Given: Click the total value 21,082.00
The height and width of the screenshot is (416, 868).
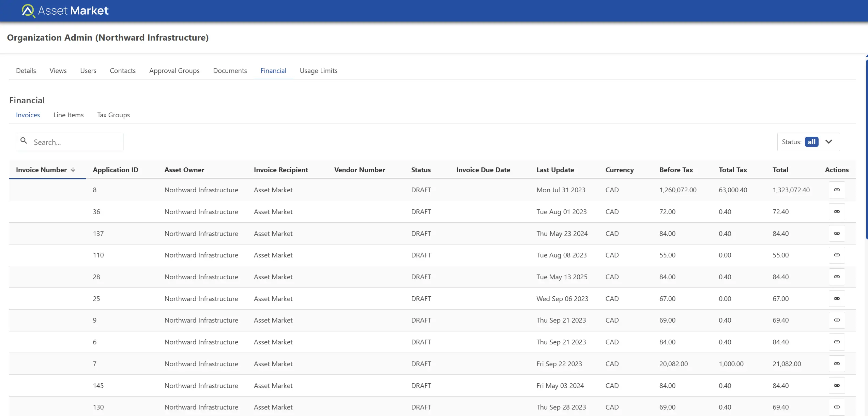Looking at the screenshot, I should click(787, 364).
